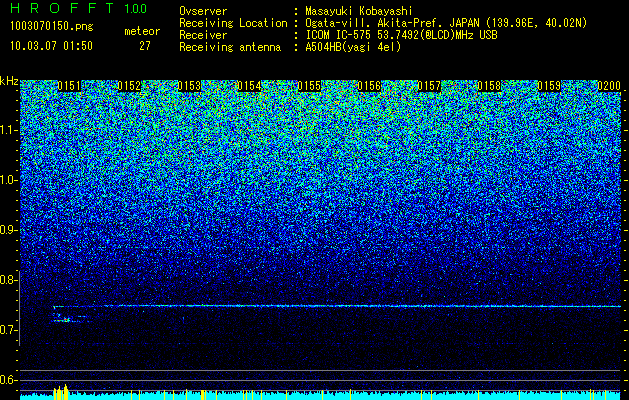Click the bright meteor echo near 0151
The width and height of the screenshot is (629, 400).
[65, 319]
